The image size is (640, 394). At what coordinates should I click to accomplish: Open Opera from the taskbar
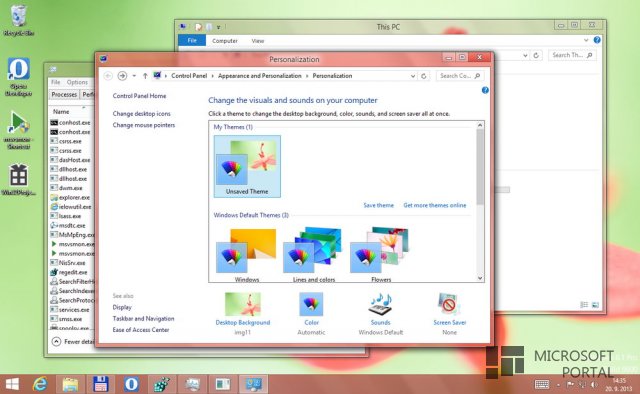pyautogui.click(x=131, y=384)
